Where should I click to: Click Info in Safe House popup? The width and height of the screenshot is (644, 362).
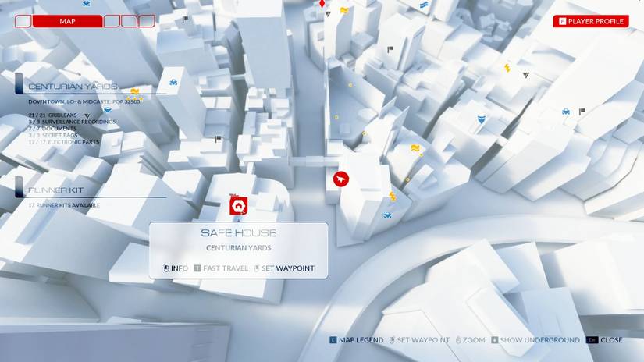176,268
